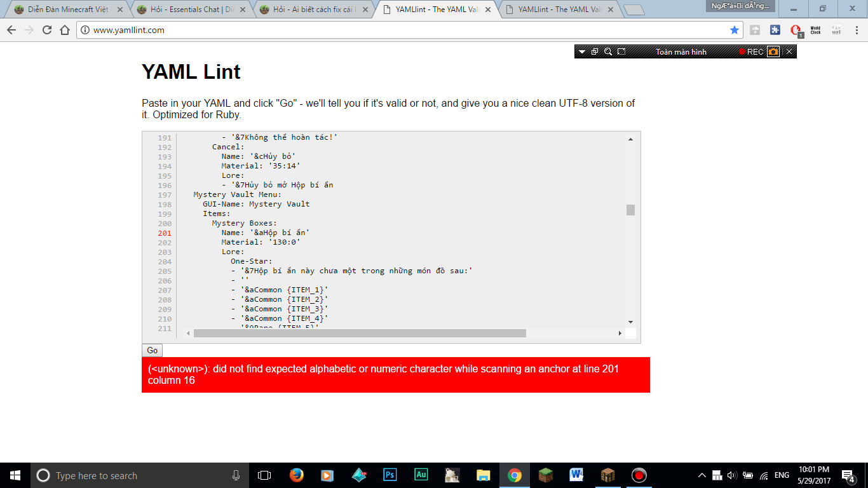Open the browser home page
This screenshot has width=868, height=488.
(x=64, y=30)
